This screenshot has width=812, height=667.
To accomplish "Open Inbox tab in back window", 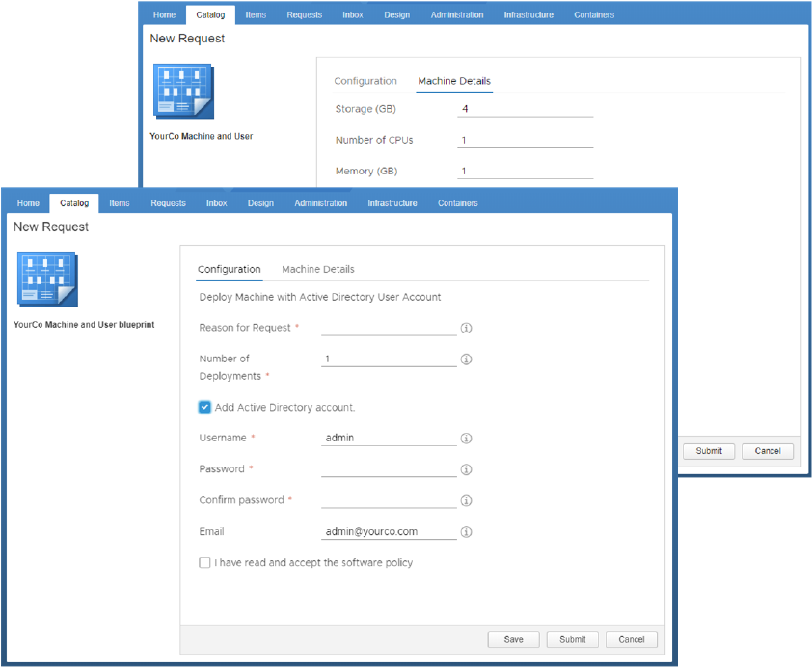I will [x=353, y=15].
